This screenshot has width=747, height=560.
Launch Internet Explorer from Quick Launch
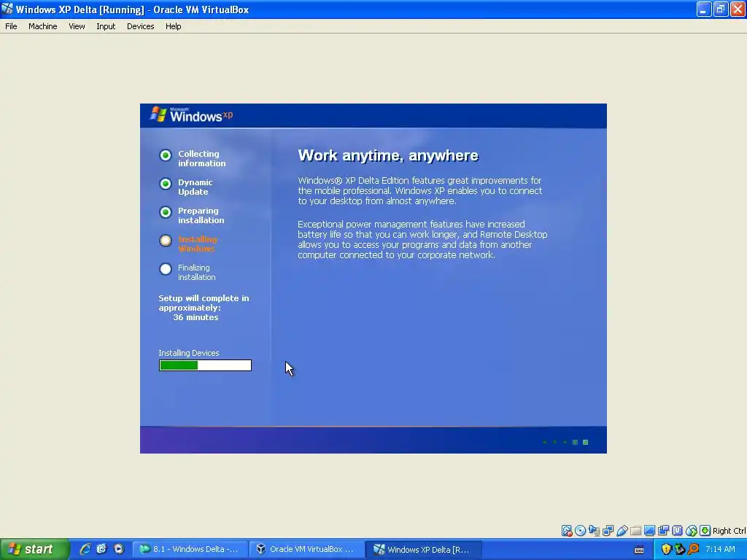(85, 549)
